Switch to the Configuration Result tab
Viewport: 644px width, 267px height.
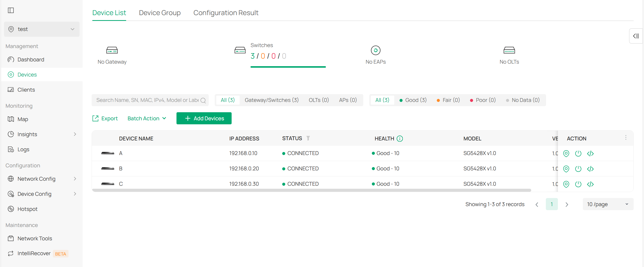click(226, 13)
